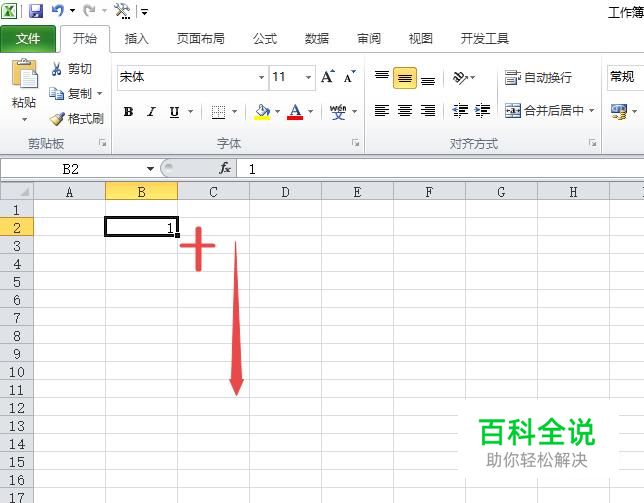Expand the underline style dropdown arrow
Viewport: 644px width, 503px height.
click(x=191, y=111)
